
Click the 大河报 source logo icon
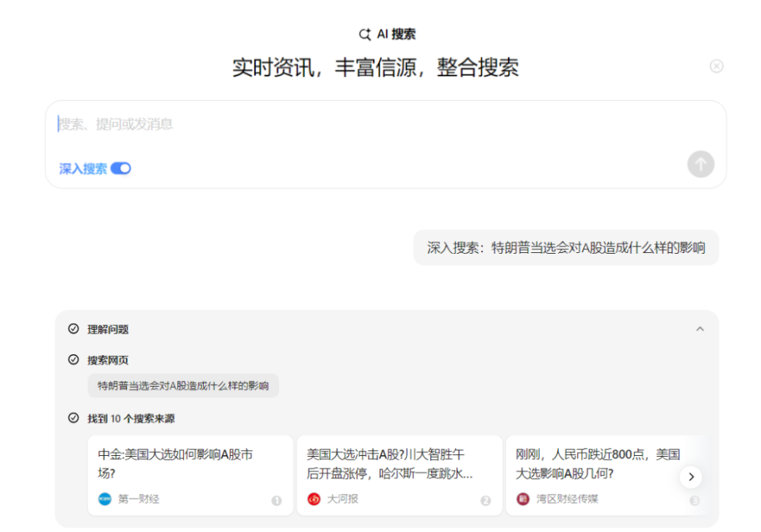point(315,500)
